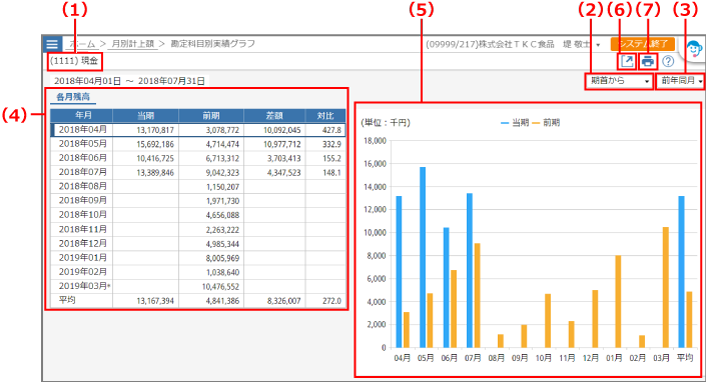Click the 当期 column header
This screenshot has width=706, height=382.
tap(145, 116)
